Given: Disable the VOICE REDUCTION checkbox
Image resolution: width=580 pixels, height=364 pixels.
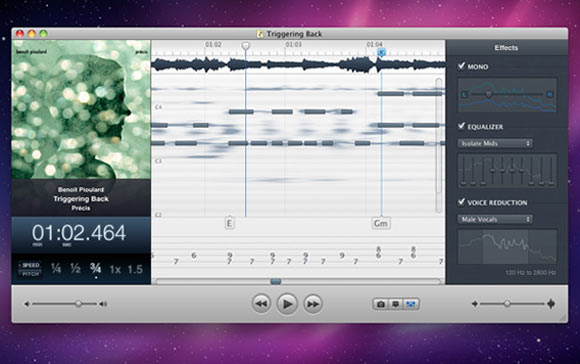Looking at the screenshot, I should [461, 202].
